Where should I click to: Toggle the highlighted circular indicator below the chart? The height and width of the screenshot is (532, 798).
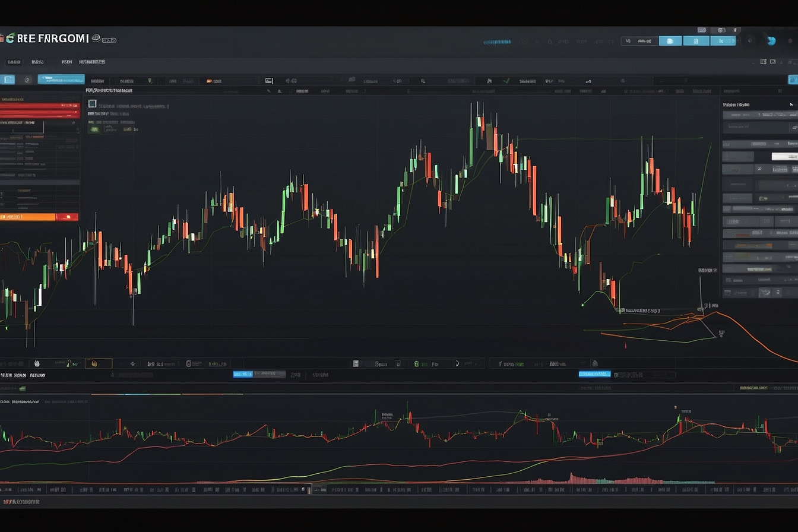tap(98, 363)
